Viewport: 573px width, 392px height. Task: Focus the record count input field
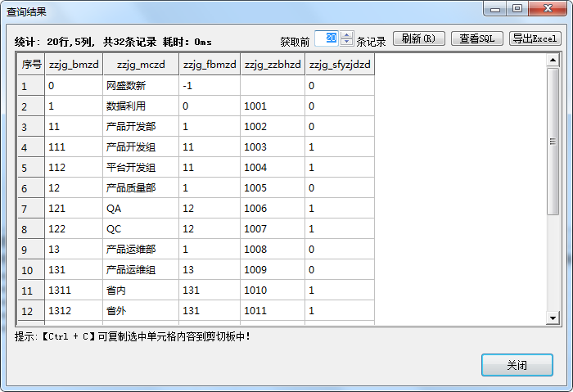click(x=327, y=38)
